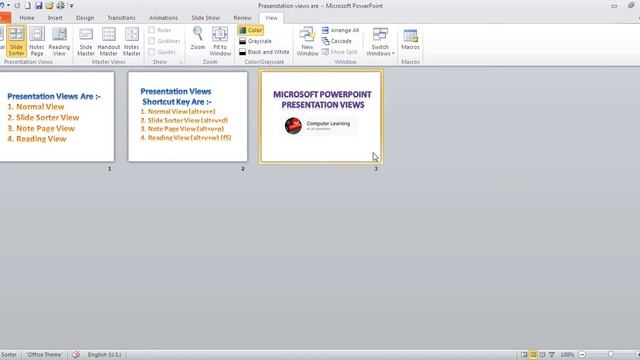Open the Home tab
The image size is (640, 360).
coord(27,18)
